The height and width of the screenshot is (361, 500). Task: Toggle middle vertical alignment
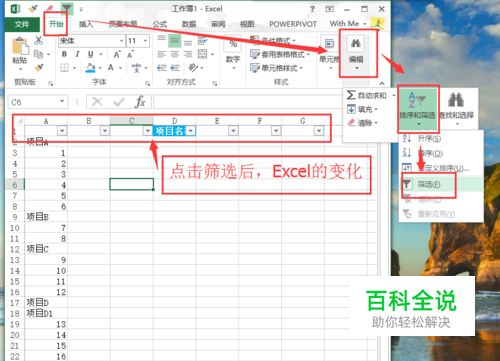coord(174,41)
